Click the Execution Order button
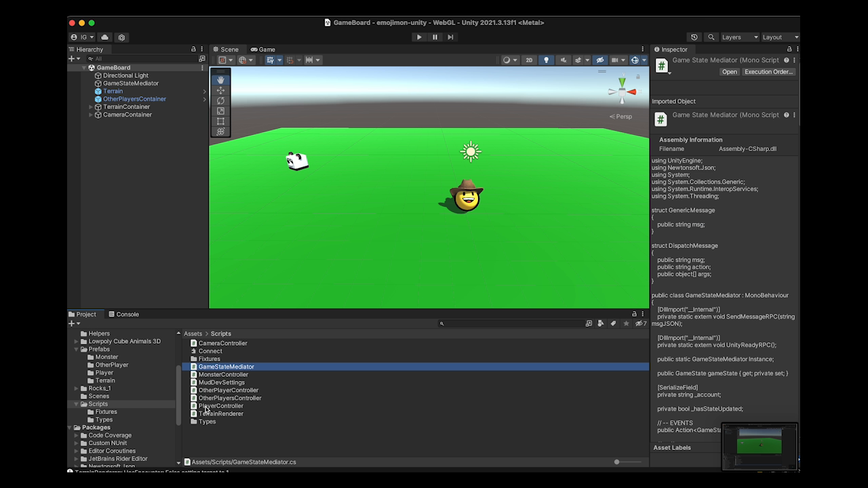The image size is (868, 488). click(768, 72)
